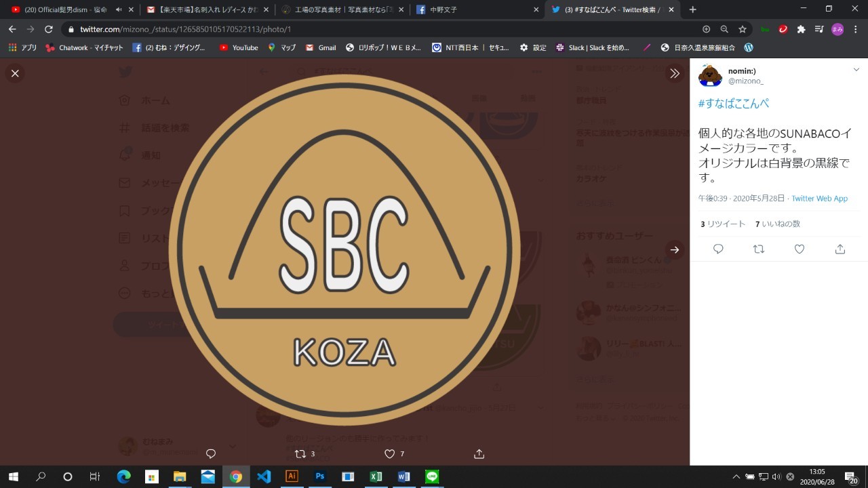Reply icon in right tweet panel
Screen dimensions: 868x488
point(718,249)
